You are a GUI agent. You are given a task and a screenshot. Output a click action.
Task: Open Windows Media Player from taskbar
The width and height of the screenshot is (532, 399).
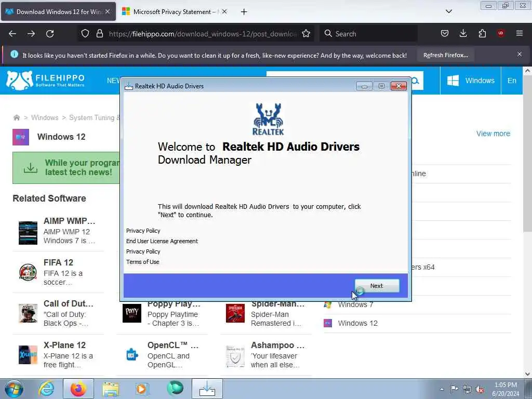click(x=141, y=389)
